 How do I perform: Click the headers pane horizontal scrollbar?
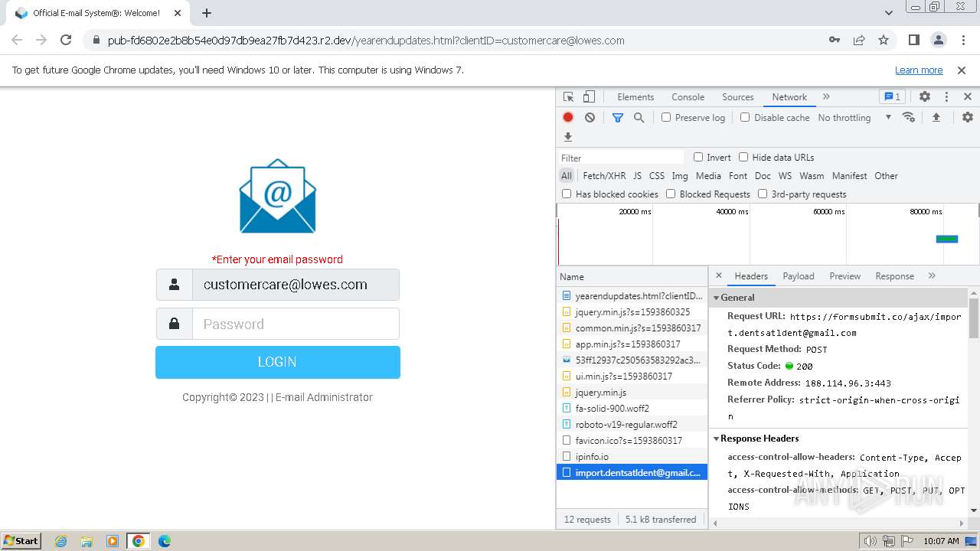pos(840,523)
